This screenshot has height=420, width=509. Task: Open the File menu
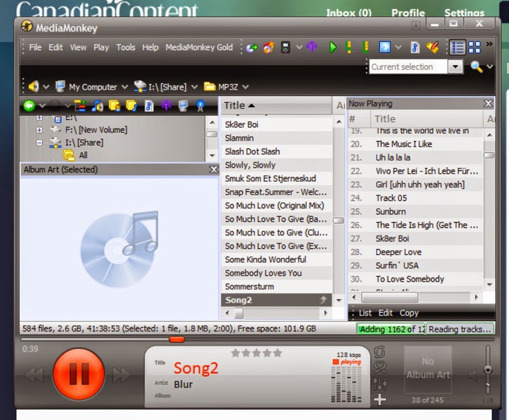35,47
